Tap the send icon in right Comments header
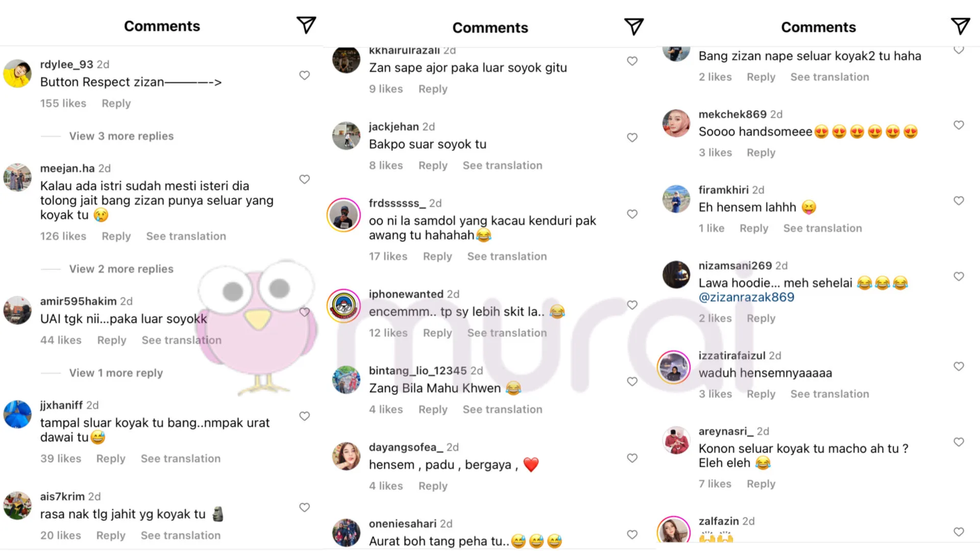 pyautogui.click(x=960, y=26)
